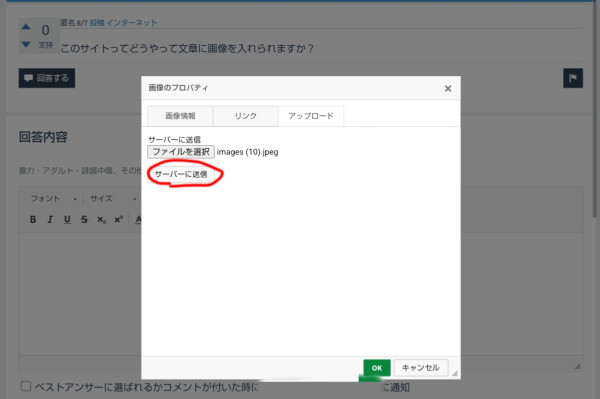
Task: Flag the question using the flag icon
Action: [573, 78]
